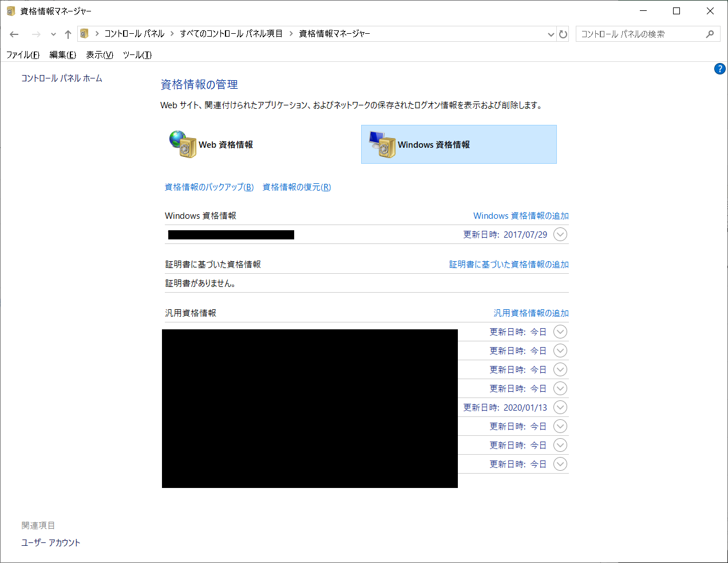728x563 pixels.
Task: Click 証明書に基づいた資格情報の追加 link
Action: (509, 265)
